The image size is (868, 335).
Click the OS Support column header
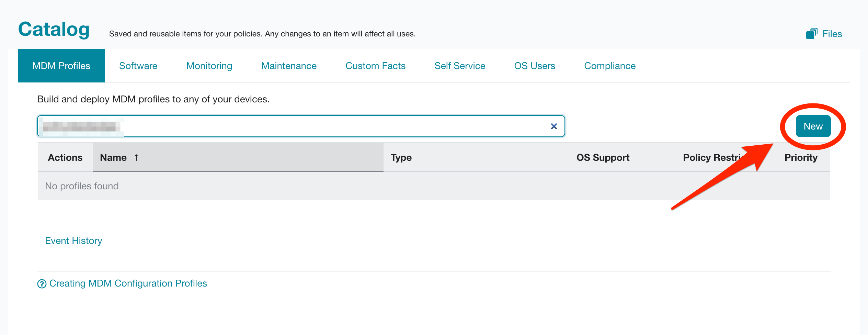(603, 157)
